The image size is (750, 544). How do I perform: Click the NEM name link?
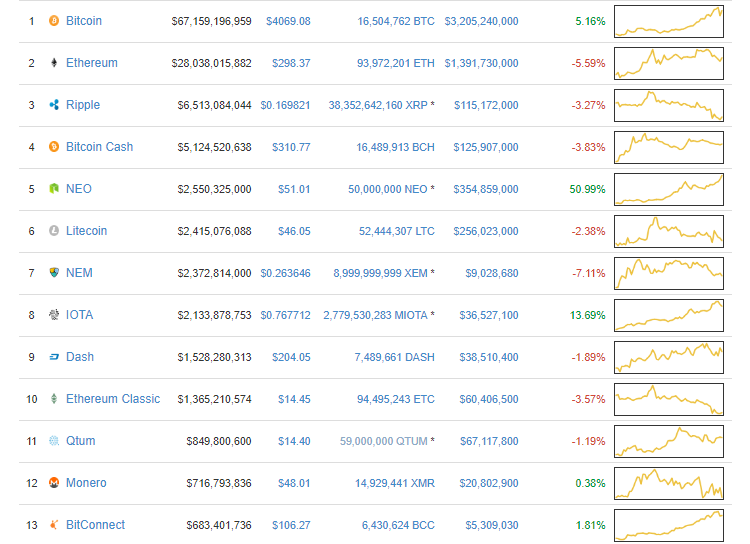coord(79,273)
